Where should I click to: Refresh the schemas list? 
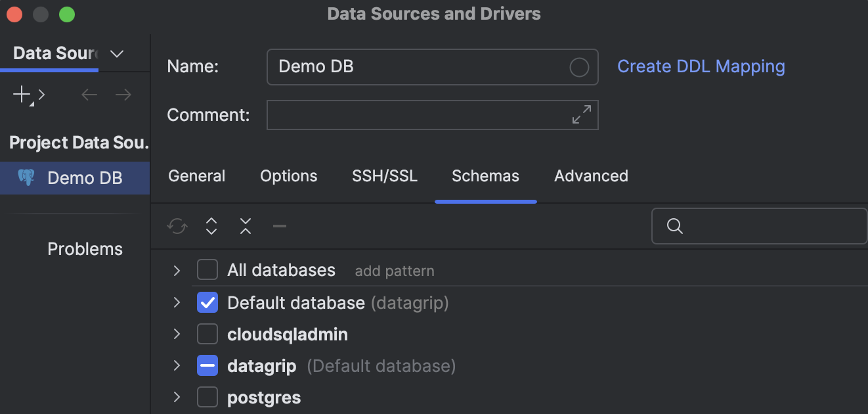(x=177, y=226)
